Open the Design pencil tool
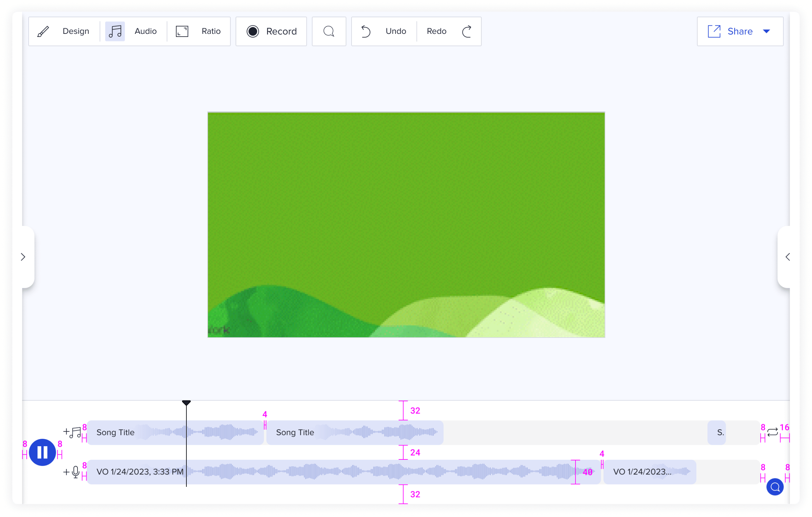 pos(43,31)
